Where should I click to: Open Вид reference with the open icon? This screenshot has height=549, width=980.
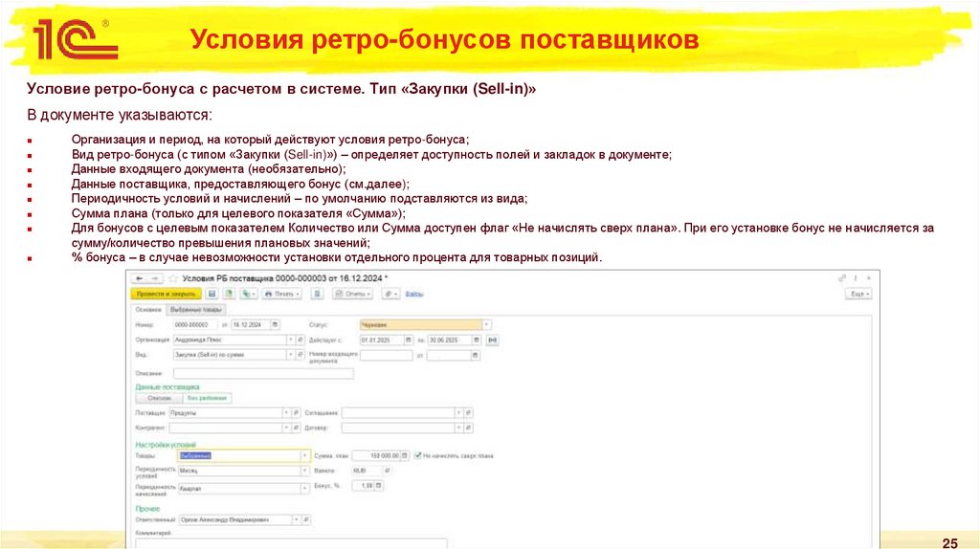click(300, 355)
